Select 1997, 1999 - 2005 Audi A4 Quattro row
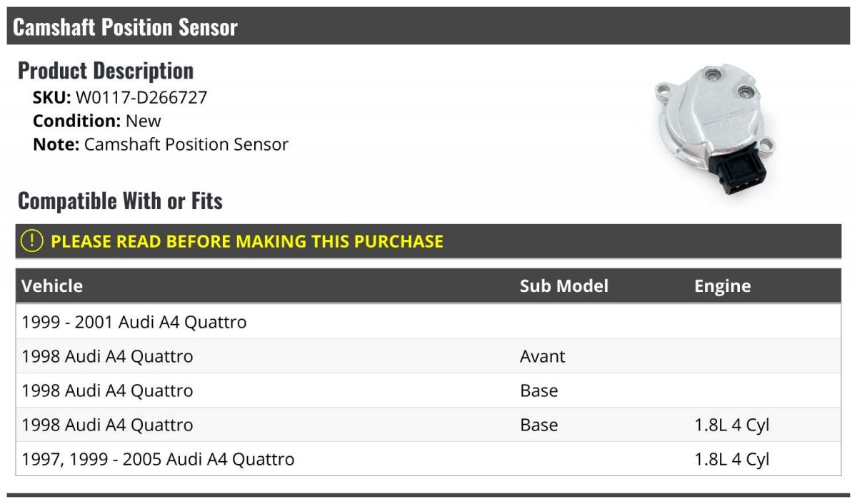The image size is (857, 504). click(x=428, y=459)
